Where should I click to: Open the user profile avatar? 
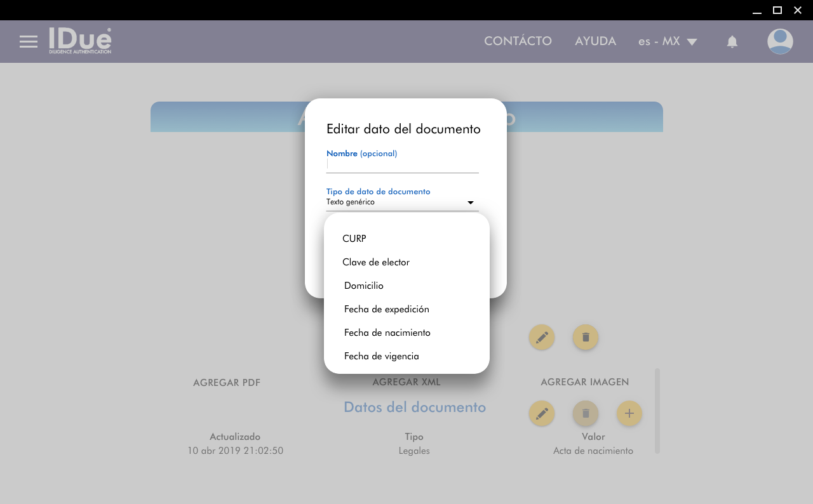(779, 42)
